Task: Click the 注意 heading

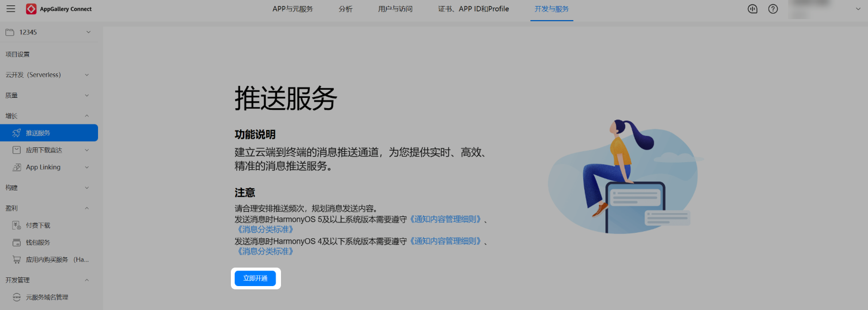Action: coord(245,193)
